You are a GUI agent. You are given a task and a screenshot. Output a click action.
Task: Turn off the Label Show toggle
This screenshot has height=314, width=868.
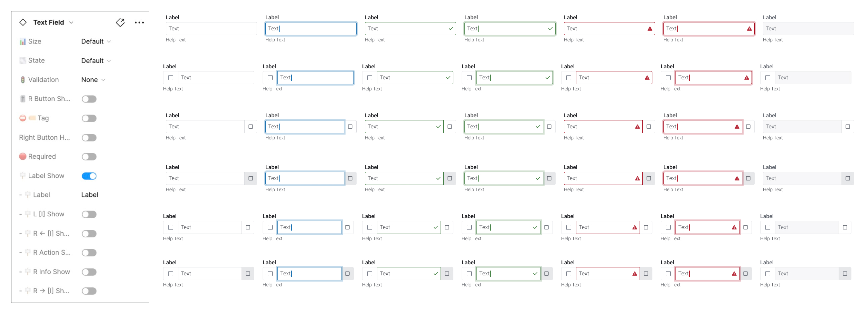tap(89, 176)
